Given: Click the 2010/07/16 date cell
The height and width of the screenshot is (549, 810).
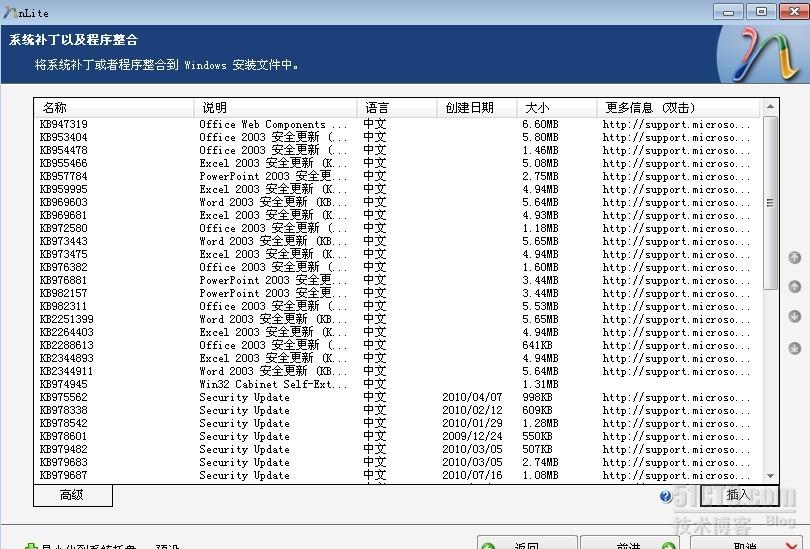Looking at the screenshot, I should (472, 475).
